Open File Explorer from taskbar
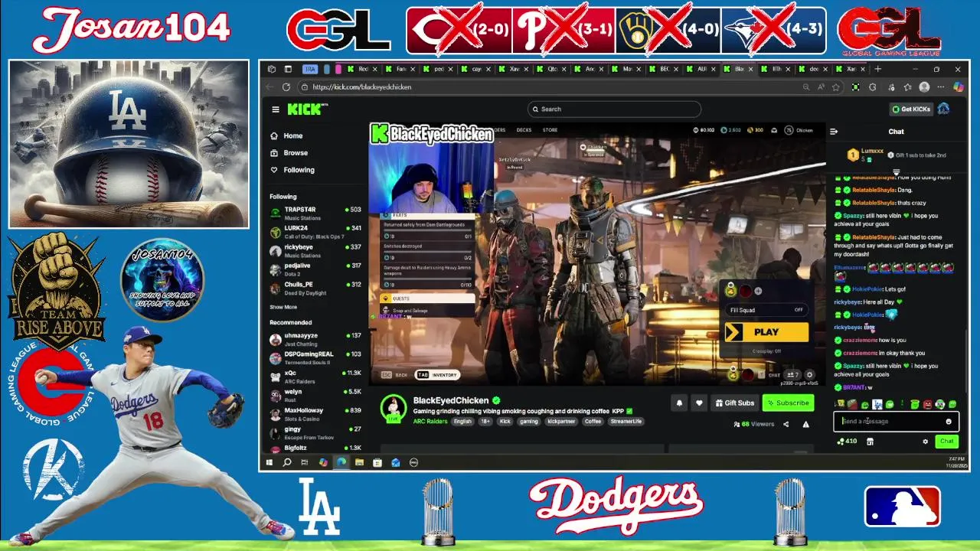The image size is (980, 551). tap(359, 462)
